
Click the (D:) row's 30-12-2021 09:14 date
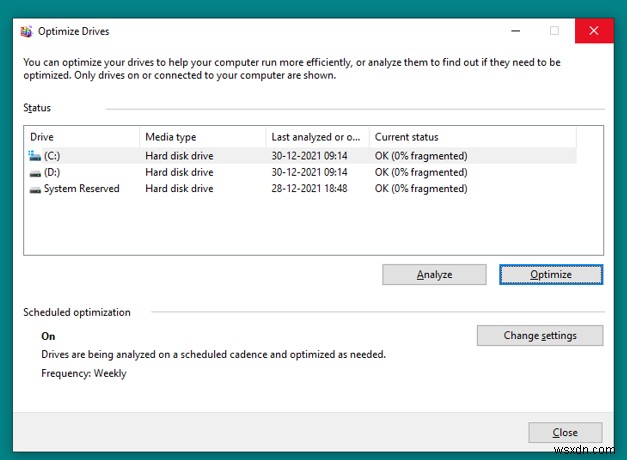(309, 172)
